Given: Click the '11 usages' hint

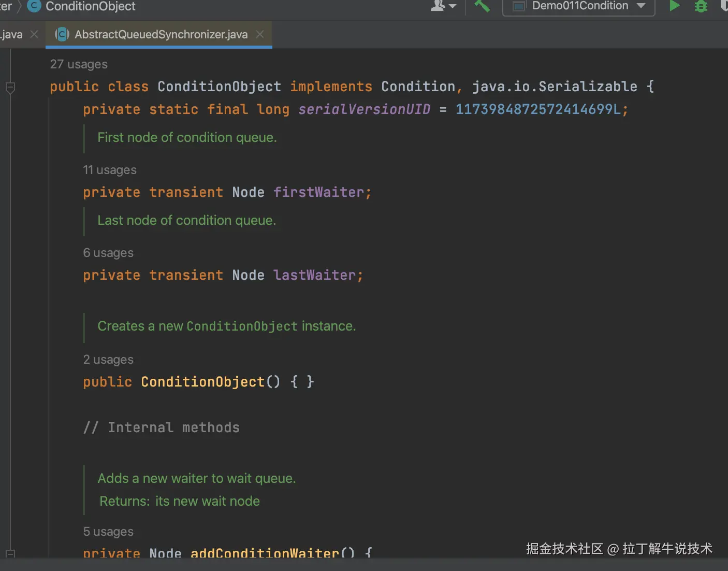Looking at the screenshot, I should point(110,170).
